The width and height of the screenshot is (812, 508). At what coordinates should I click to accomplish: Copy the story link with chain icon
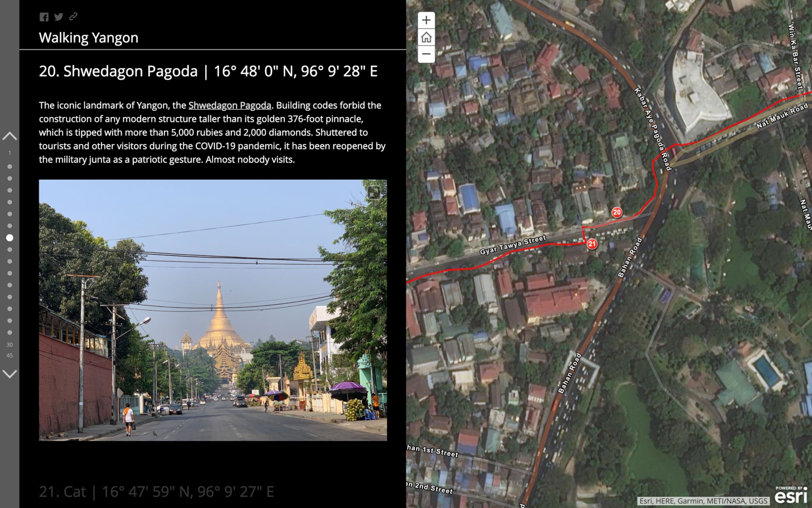tap(73, 16)
